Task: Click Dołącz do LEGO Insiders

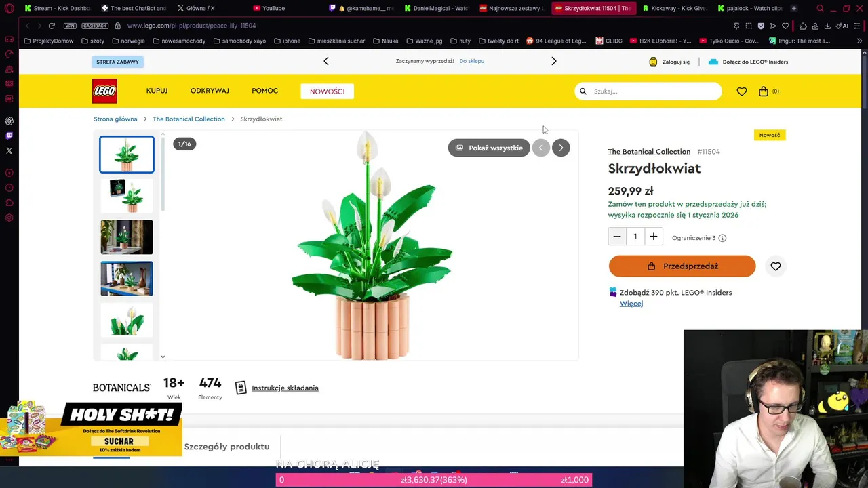Action: click(x=748, y=62)
